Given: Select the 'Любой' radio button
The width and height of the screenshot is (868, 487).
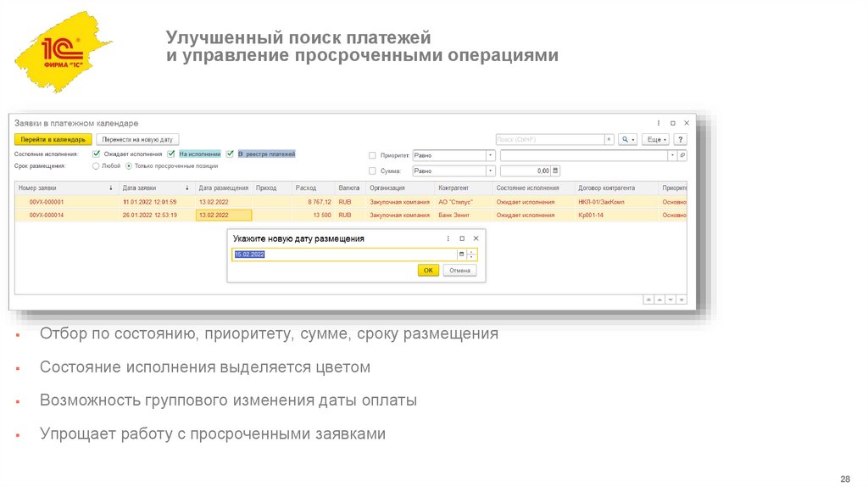Looking at the screenshot, I should (x=96, y=166).
